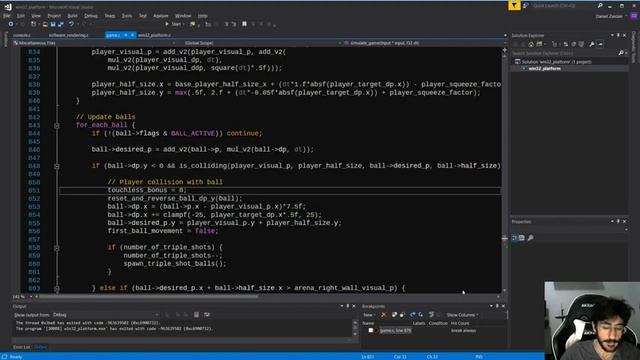Click Home icon in Solution Explorer toolbar
Viewport: 640px width, 360px height.
[531, 44]
